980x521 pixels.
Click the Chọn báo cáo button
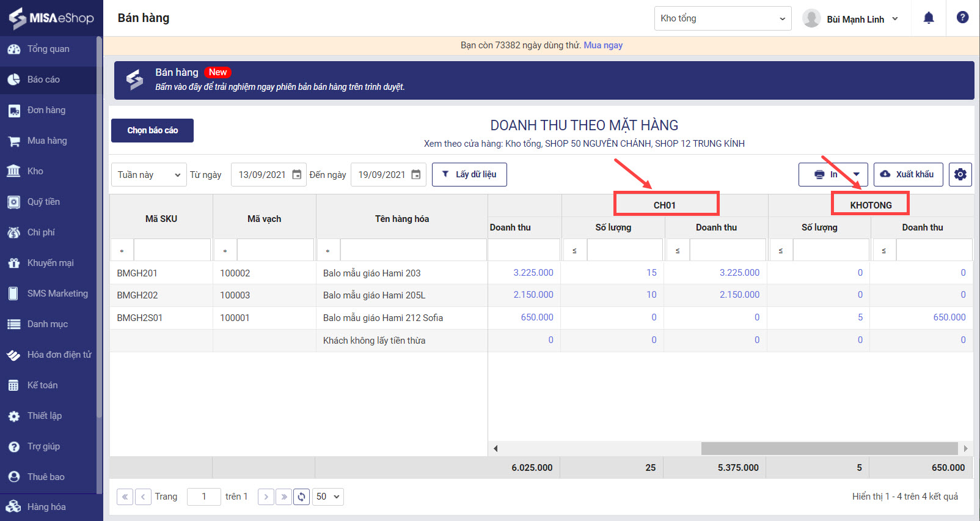tap(152, 130)
